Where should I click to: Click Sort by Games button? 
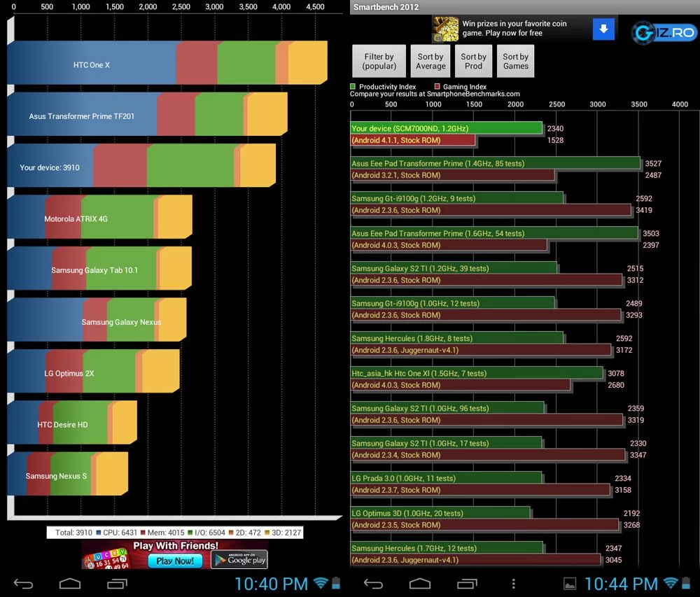pos(516,61)
